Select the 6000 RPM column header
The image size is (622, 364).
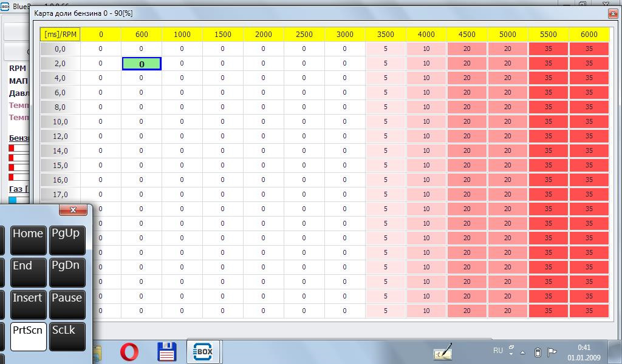coord(589,35)
